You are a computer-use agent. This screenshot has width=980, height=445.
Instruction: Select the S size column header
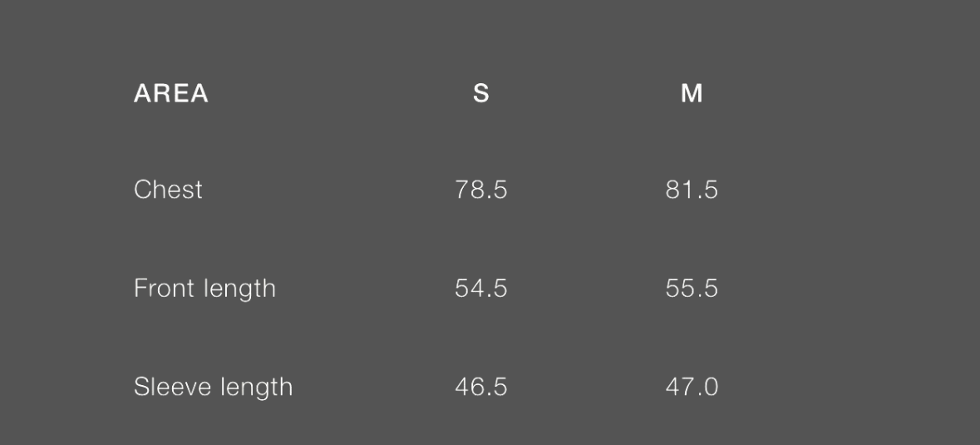point(480,94)
